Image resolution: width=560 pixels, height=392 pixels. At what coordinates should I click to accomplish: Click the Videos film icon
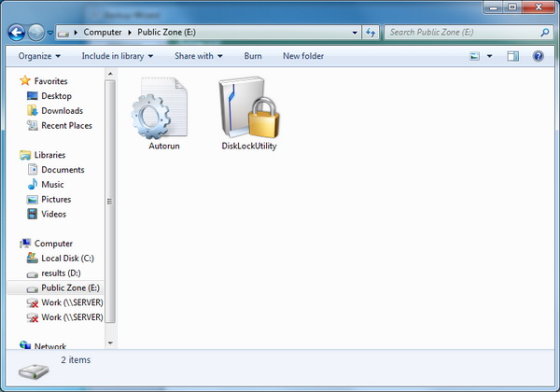pos(32,214)
